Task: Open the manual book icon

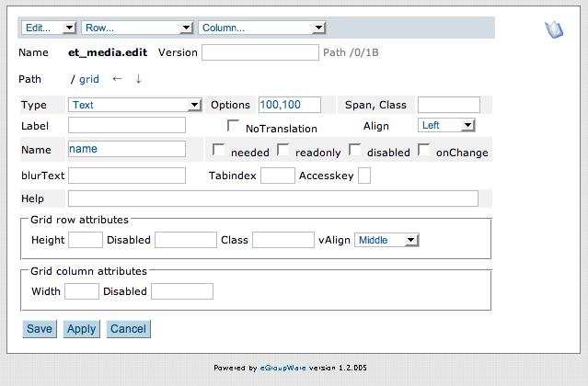Action: tap(554, 29)
